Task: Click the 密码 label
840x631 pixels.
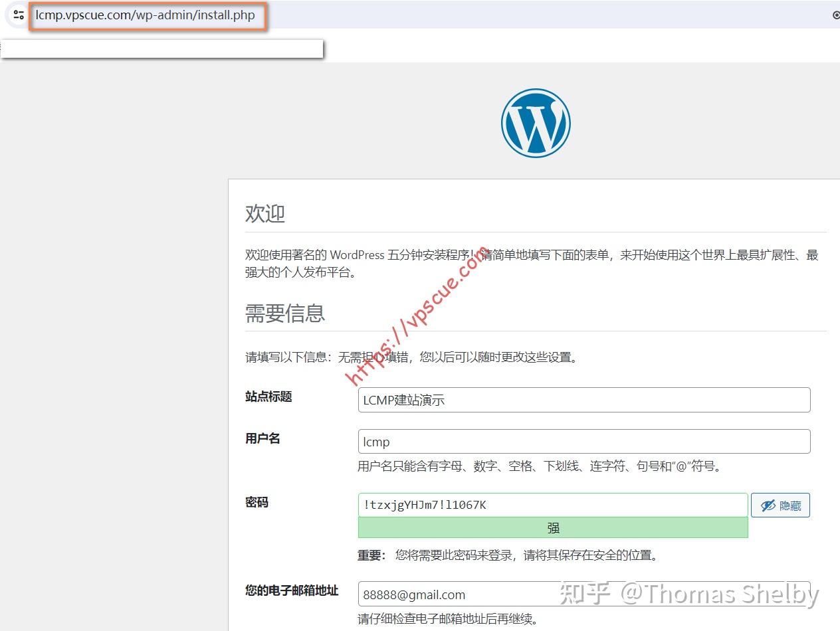Action: (x=257, y=503)
